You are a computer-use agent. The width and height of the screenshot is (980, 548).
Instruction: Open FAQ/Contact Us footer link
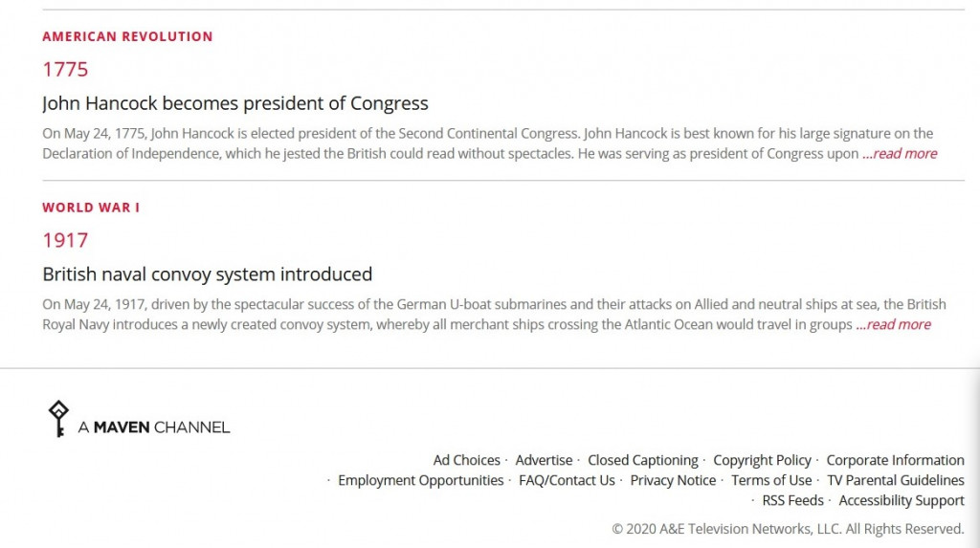567,480
